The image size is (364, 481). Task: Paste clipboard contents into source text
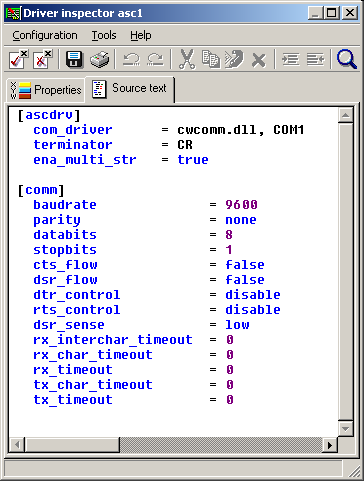tap(234, 59)
